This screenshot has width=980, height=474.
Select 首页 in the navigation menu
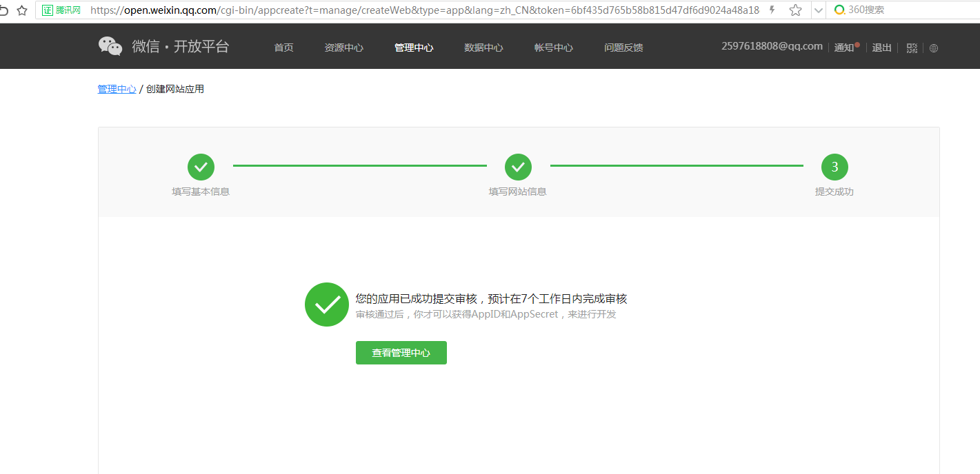(x=283, y=48)
